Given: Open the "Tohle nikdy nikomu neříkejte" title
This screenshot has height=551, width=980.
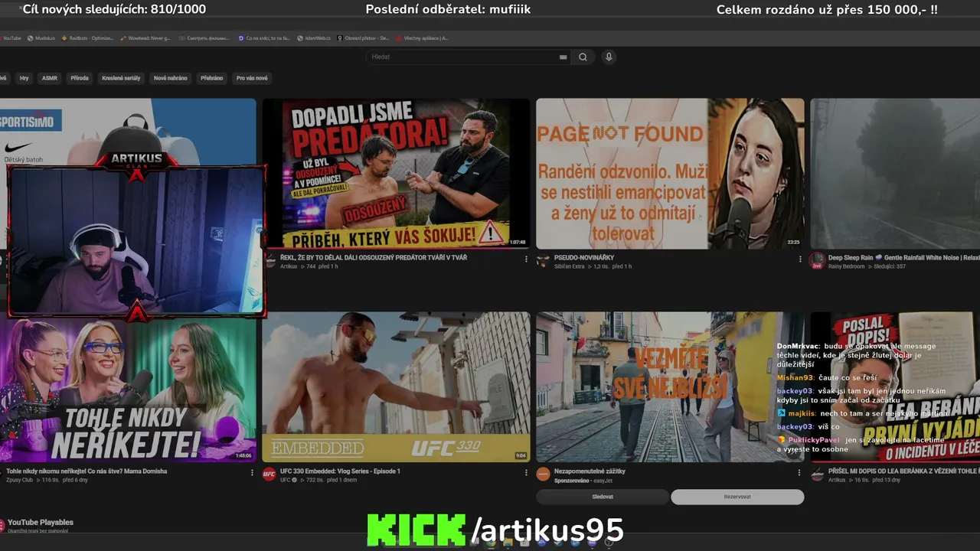Looking at the screenshot, I should 87,471.
